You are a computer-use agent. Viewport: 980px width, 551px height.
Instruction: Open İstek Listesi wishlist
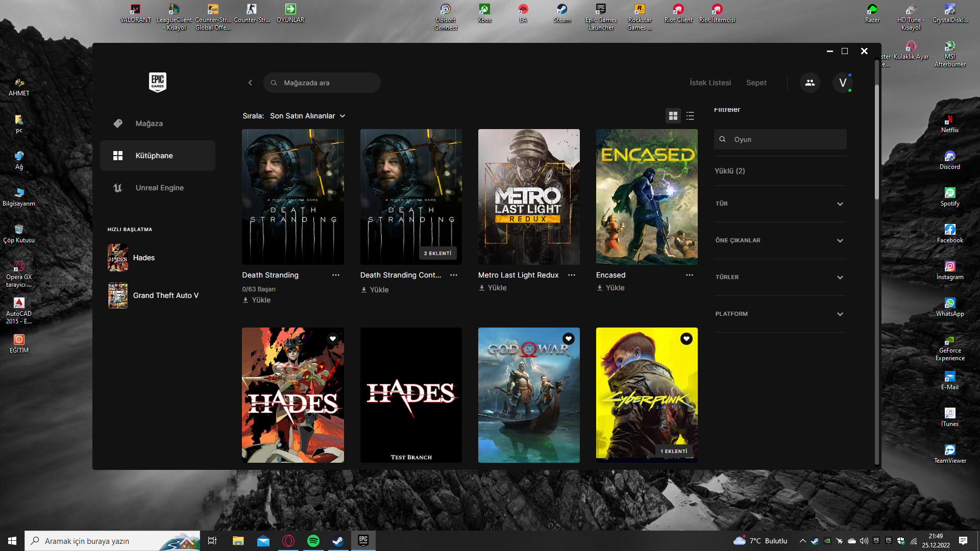(710, 83)
